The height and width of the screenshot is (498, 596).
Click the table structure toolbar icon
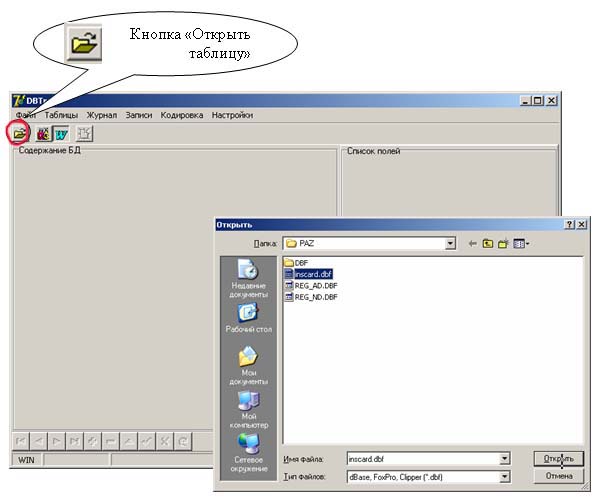coord(84,133)
